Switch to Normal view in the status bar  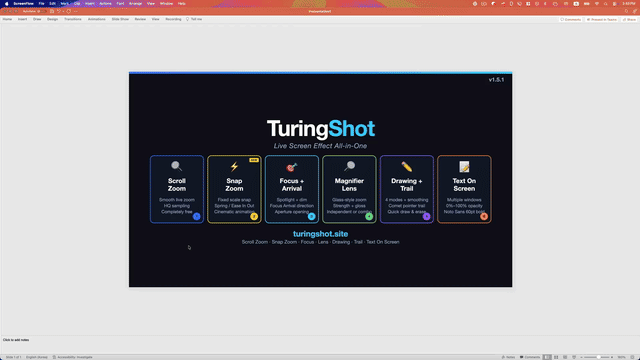point(547,357)
